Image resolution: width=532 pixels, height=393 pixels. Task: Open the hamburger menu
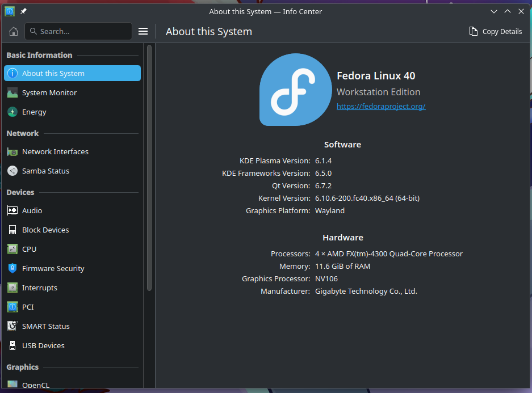[x=143, y=32]
